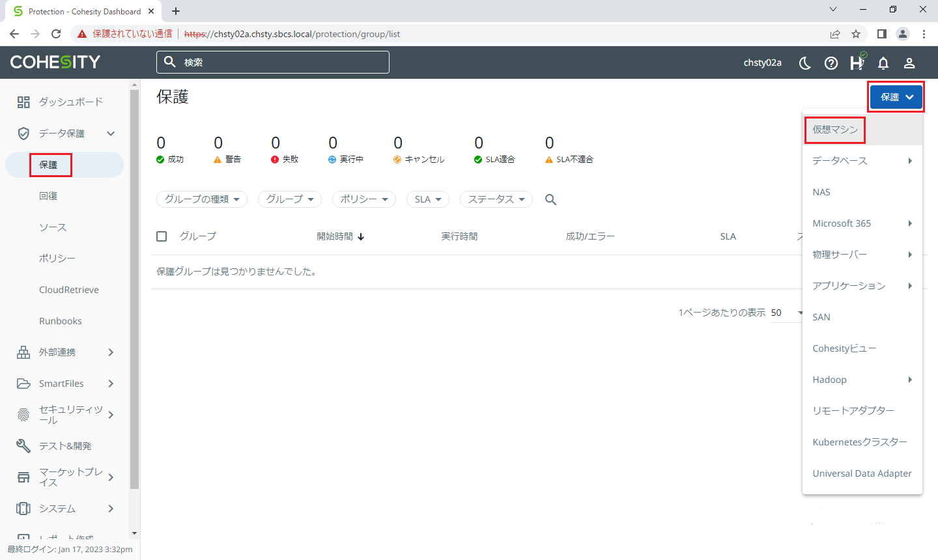
Task: Select NAS from the 保護 menu
Action: 862,192
